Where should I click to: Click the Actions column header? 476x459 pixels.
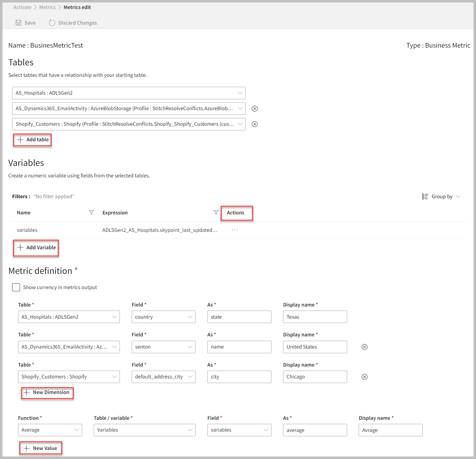pos(236,213)
